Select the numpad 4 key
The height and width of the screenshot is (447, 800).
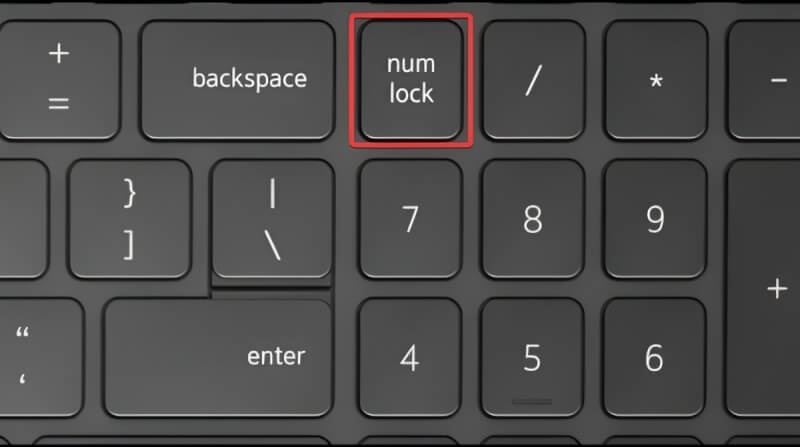410,357
